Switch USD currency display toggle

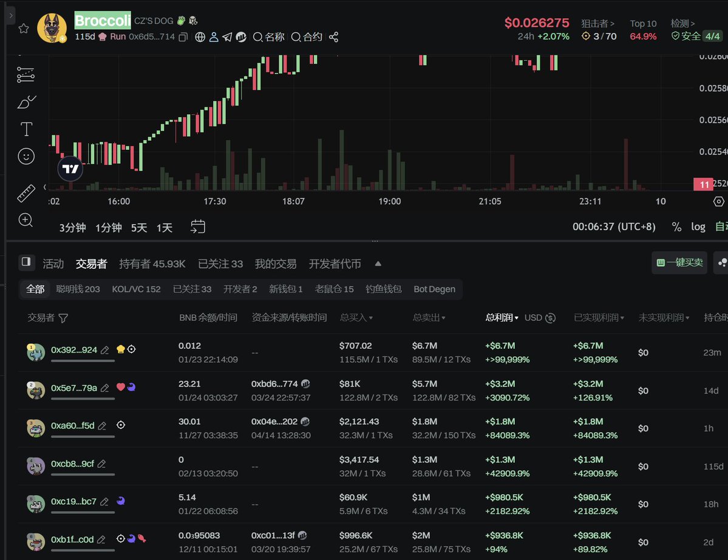[540, 318]
